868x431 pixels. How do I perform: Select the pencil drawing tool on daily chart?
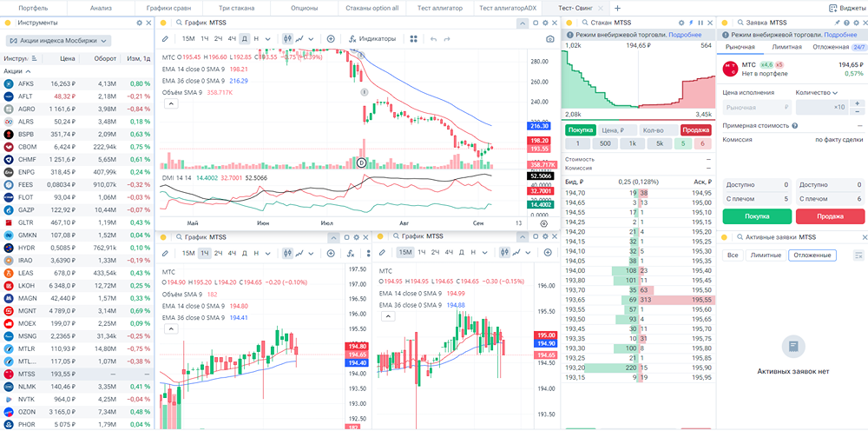click(x=165, y=39)
